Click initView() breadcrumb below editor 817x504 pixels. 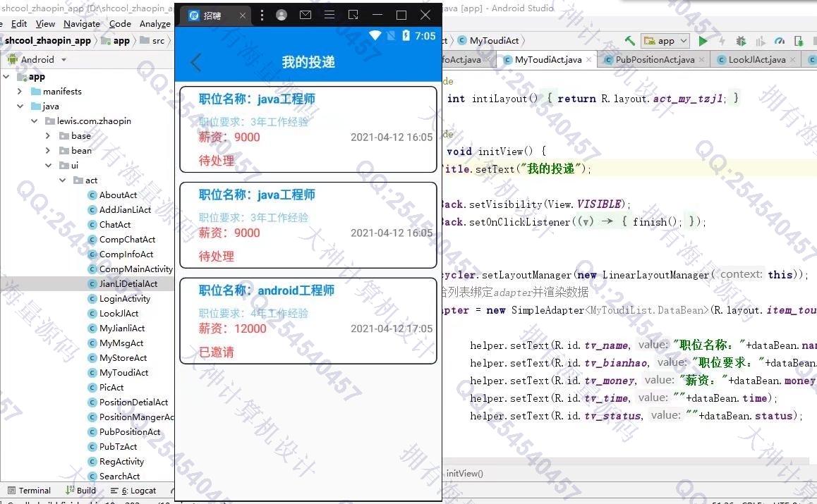click(465, 473)
